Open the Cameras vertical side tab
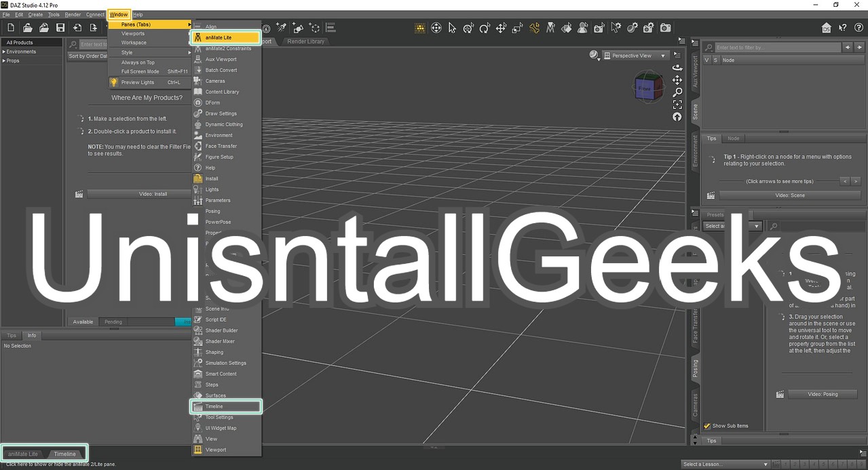This screenshot has width=868, height=470. [695, 405]
